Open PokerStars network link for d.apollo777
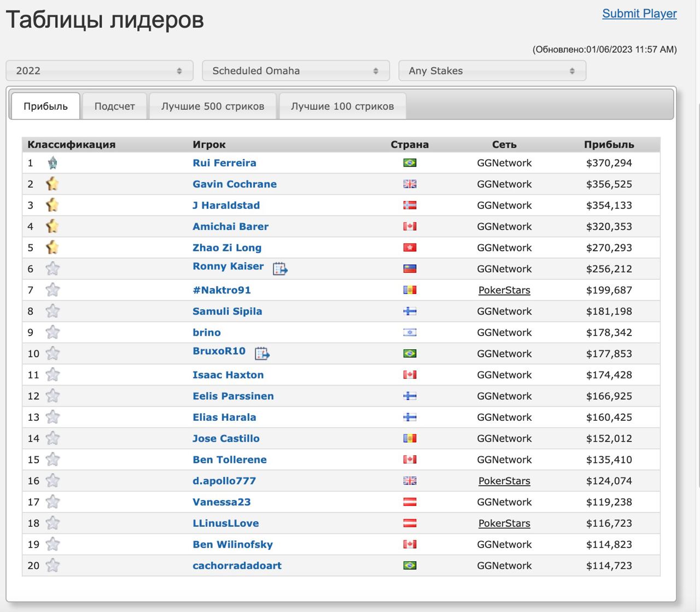This screenshot has width=700, height=612. [x=504, y=481]
